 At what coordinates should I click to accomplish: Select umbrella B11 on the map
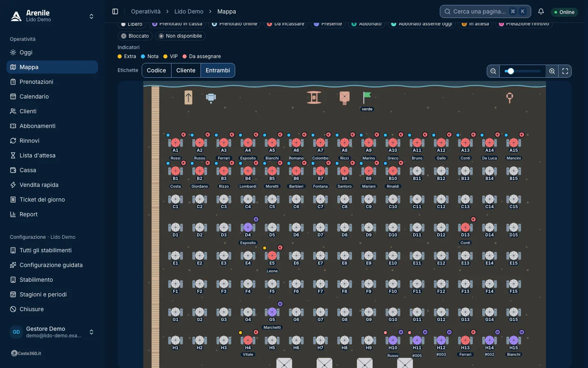click(x=417, y=171)
